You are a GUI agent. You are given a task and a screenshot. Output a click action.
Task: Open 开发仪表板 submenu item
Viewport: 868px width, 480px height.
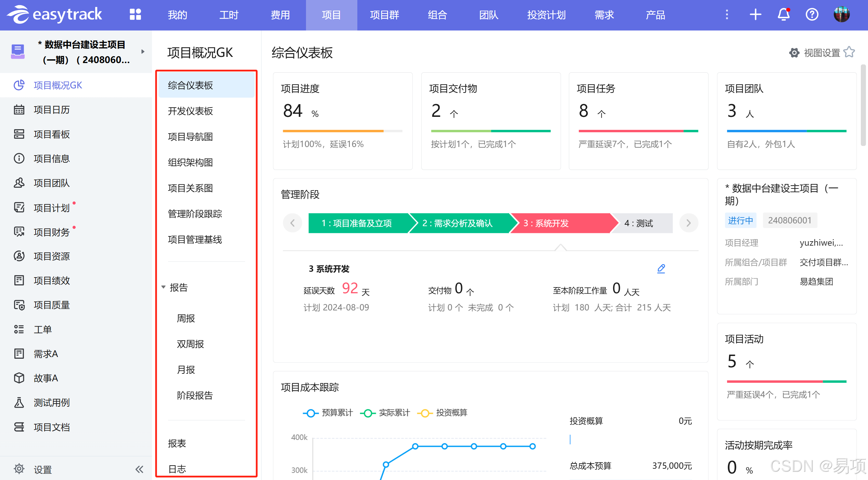tap(191, 111)
